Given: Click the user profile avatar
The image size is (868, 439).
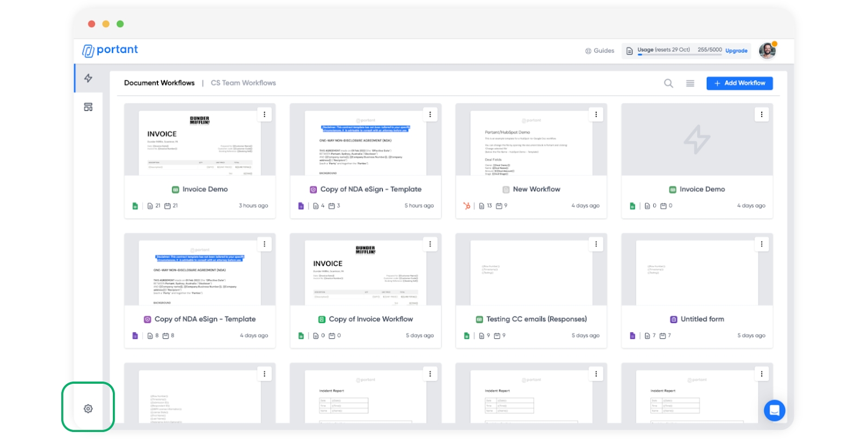Looking at the screenshot, I should [x=767, y=50].
